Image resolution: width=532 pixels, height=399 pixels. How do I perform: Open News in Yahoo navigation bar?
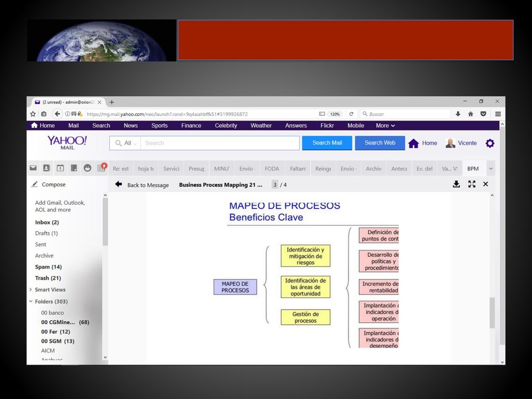tap(130, 126)
